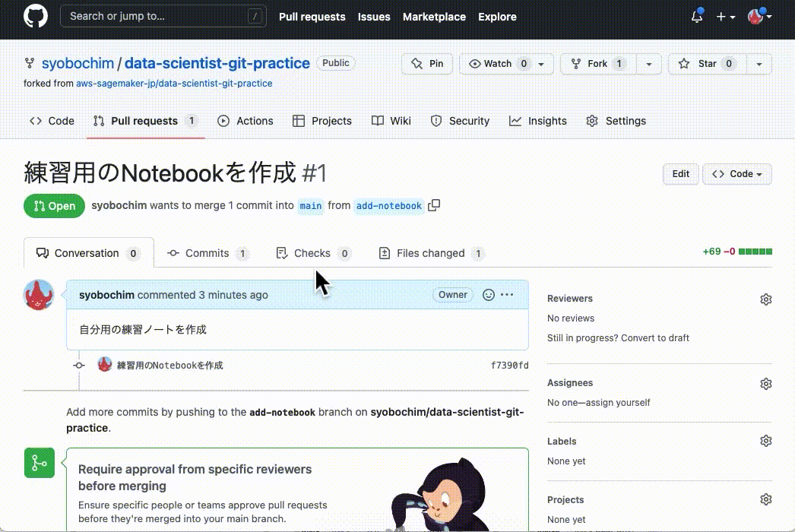
Task: Switch to the Checks tab
Action: click(x=313, y=253)
